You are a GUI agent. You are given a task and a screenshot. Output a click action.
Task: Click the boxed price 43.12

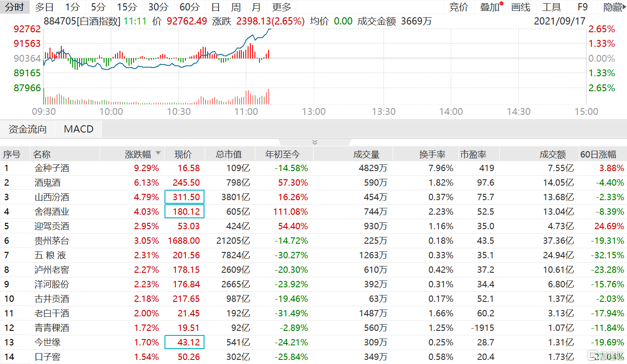(x=185, y=342)
